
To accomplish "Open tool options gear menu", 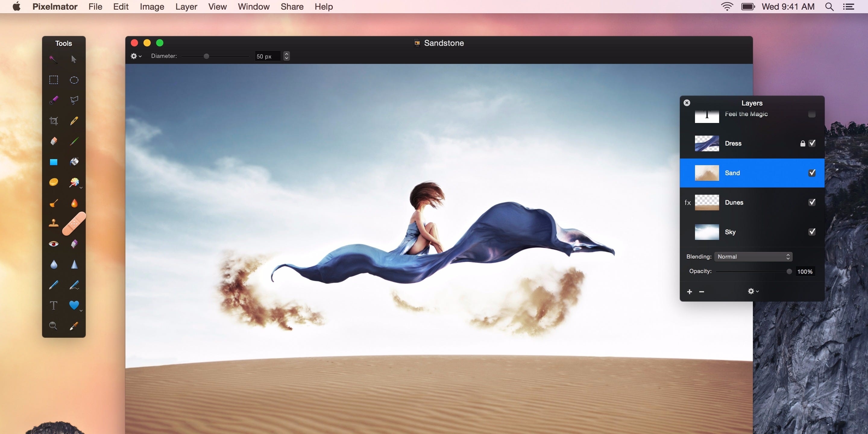I will [x=136, y=56].
